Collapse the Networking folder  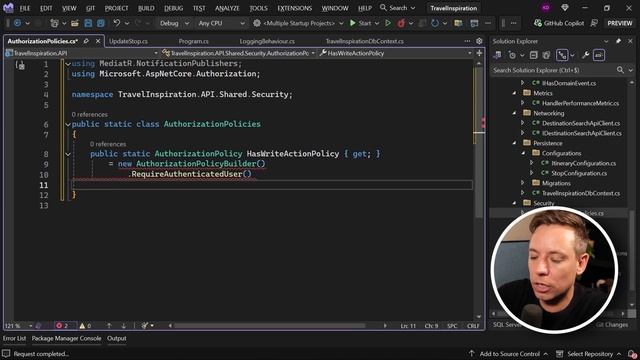click(x=514, y=113)
